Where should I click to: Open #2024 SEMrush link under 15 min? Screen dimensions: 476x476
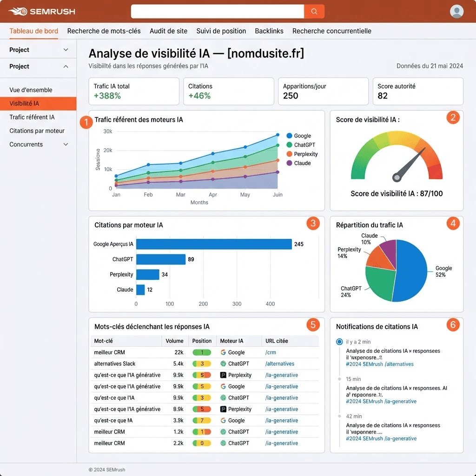[381, 401]
